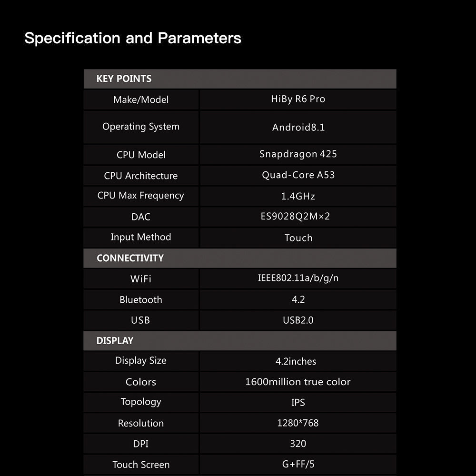
Task: Click the 1.4GHz frequency value
Action: 298,196
